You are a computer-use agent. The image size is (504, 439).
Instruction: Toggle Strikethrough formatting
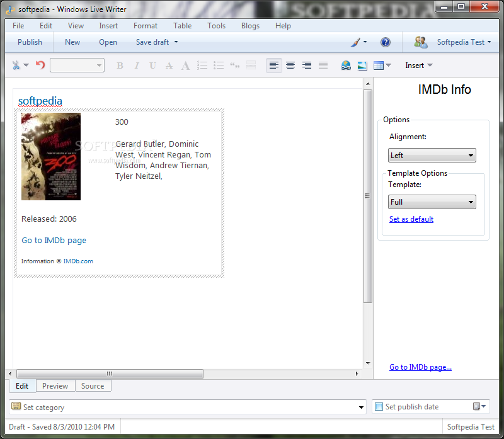(169, 66)
